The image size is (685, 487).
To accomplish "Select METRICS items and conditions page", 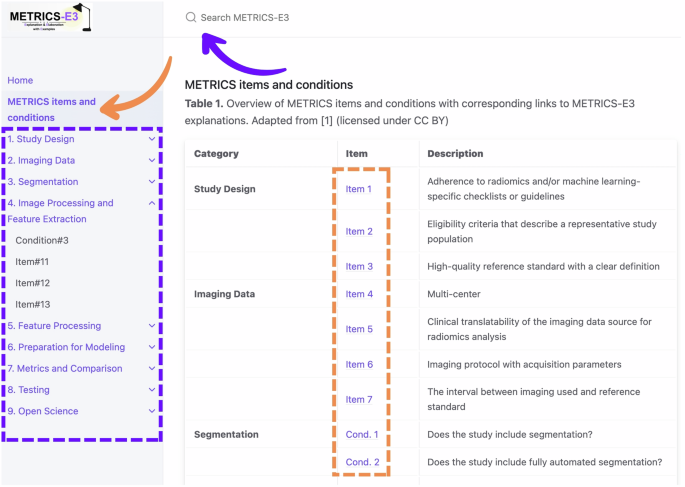I will [51, 109].
